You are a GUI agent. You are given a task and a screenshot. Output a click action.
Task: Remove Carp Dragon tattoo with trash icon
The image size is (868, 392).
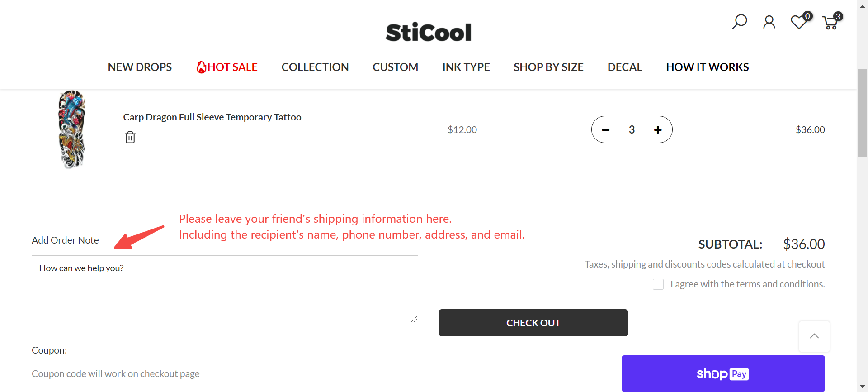pos(130,137)
